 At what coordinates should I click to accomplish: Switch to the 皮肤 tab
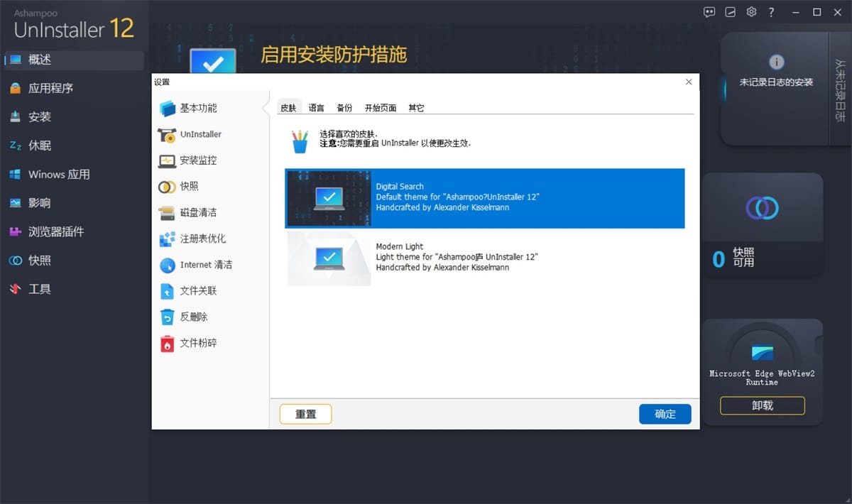pyautogui.click(x=288, y=108)
